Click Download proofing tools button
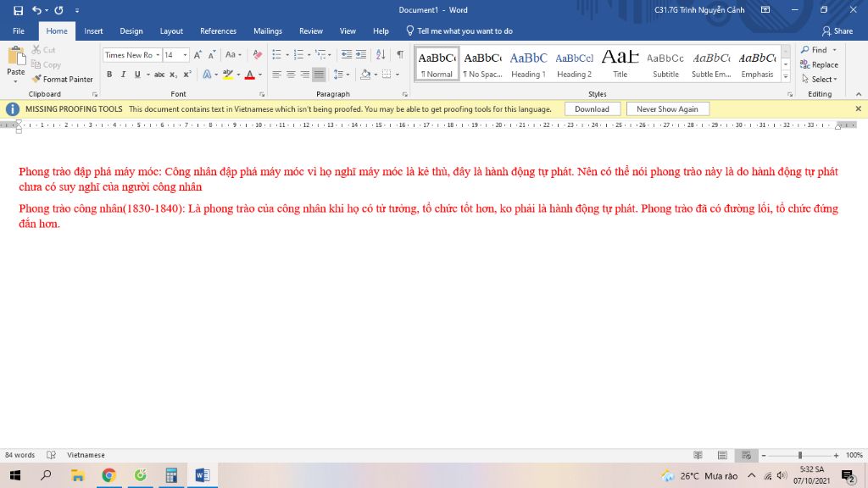 592,109
